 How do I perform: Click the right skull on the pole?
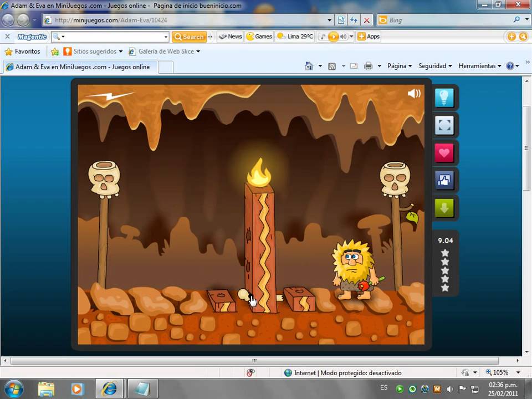(x=395, y=180)
